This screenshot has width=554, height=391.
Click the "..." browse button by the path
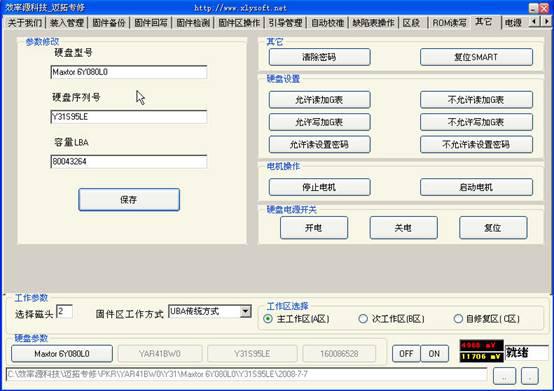504,376
